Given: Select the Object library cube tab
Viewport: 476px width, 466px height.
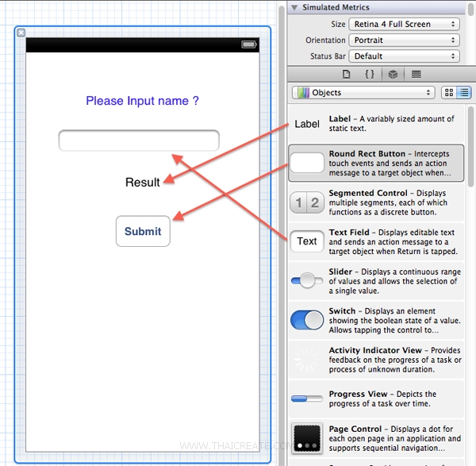Looking at the screenshot, I should coord(393,74).
